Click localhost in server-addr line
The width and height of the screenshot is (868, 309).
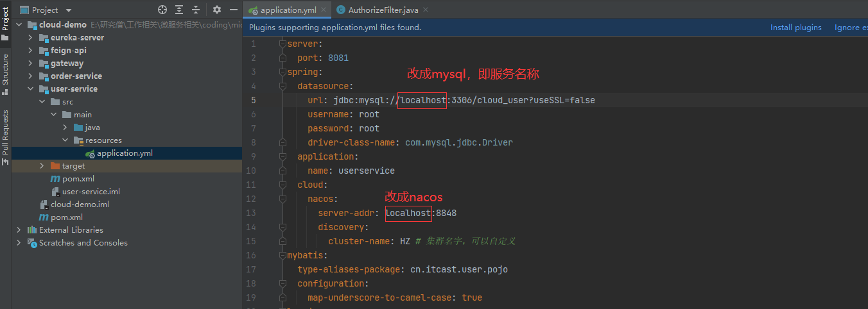pos(408,213)
